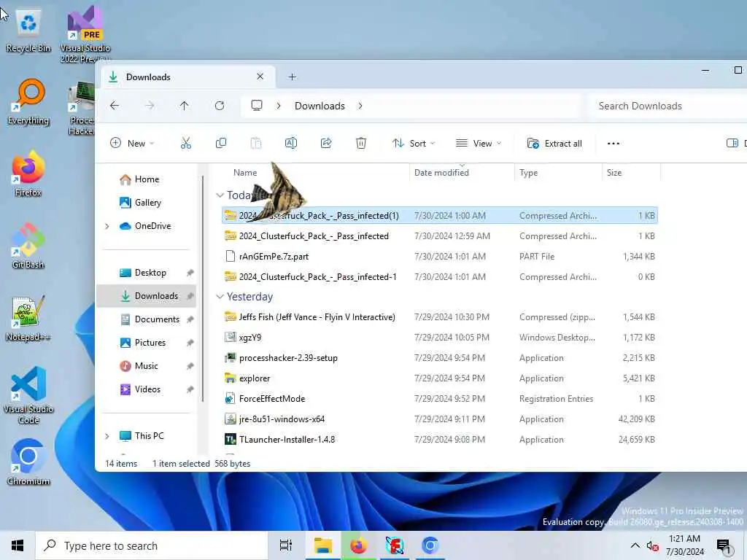Refresh the Downloads folder
The height and width of the screenshot is (560, 747).
(x=220, y=106)
